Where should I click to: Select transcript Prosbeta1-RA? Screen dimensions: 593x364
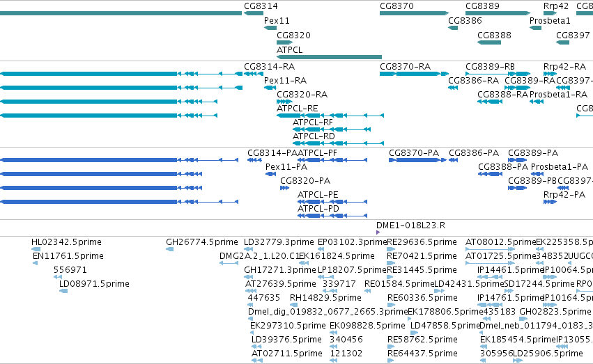(x=558, y=95)
